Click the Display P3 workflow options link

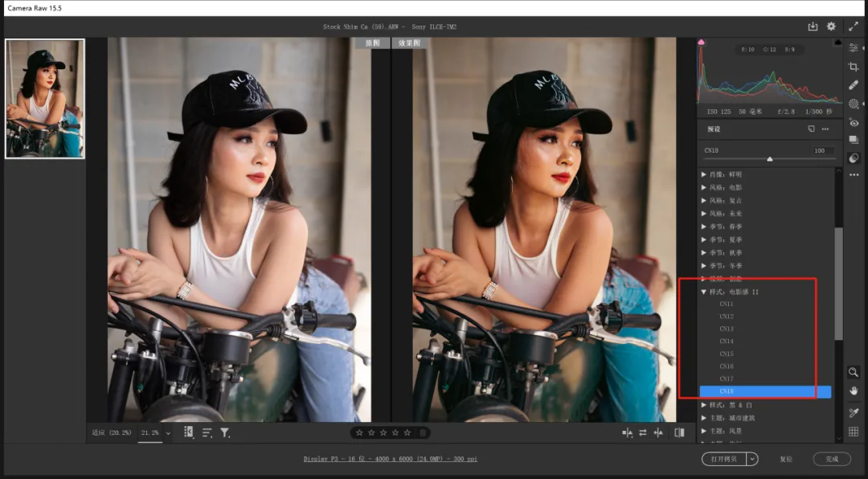point(391,459)
